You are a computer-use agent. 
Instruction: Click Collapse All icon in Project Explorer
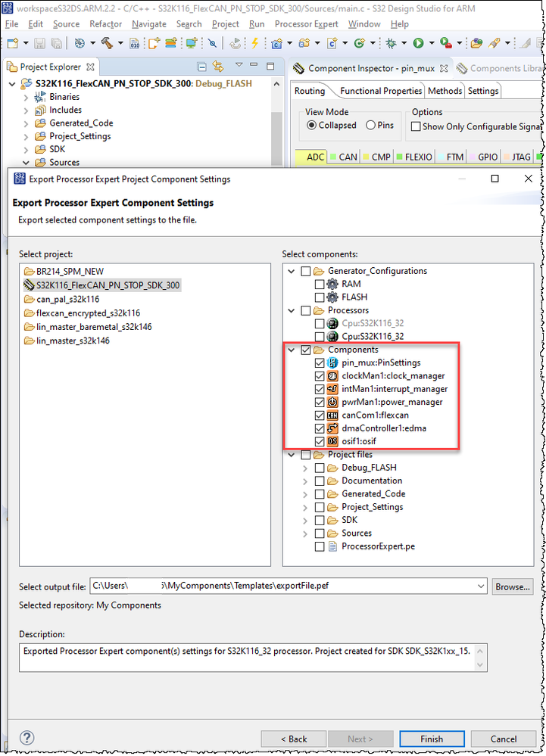202,67
